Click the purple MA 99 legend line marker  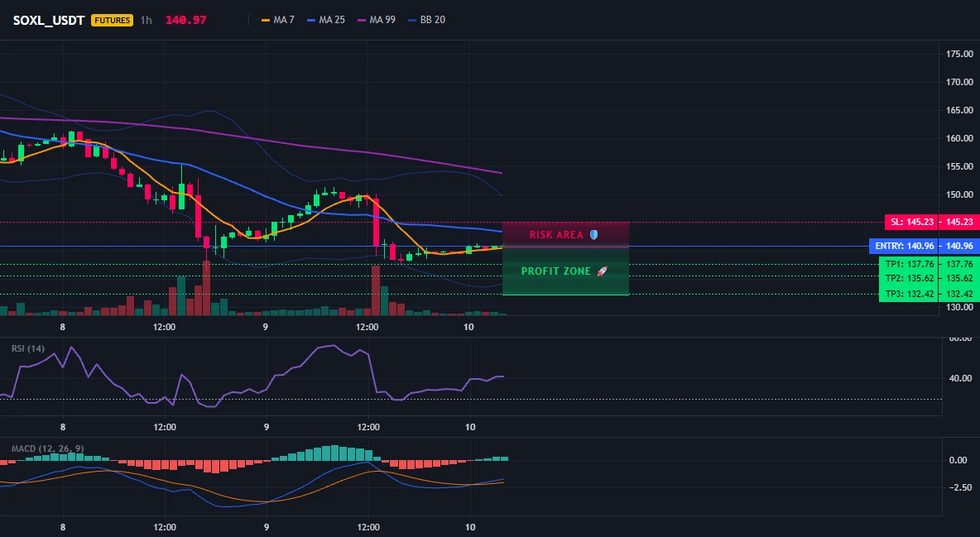click(x=362, y=20)
